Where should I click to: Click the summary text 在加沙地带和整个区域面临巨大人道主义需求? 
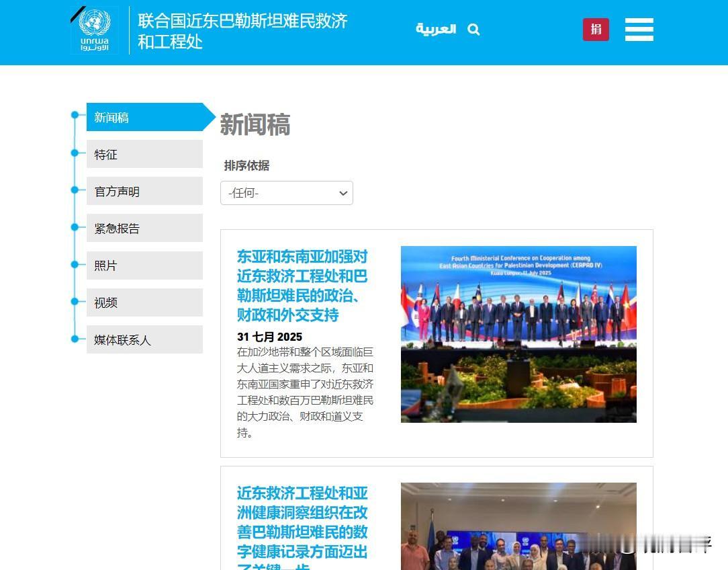point(305,393)
